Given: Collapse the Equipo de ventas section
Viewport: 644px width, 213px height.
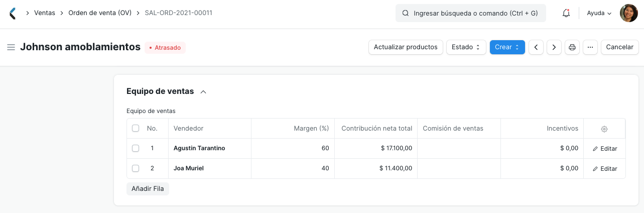Looking at the screenshot, I should (x=203, y=92).
